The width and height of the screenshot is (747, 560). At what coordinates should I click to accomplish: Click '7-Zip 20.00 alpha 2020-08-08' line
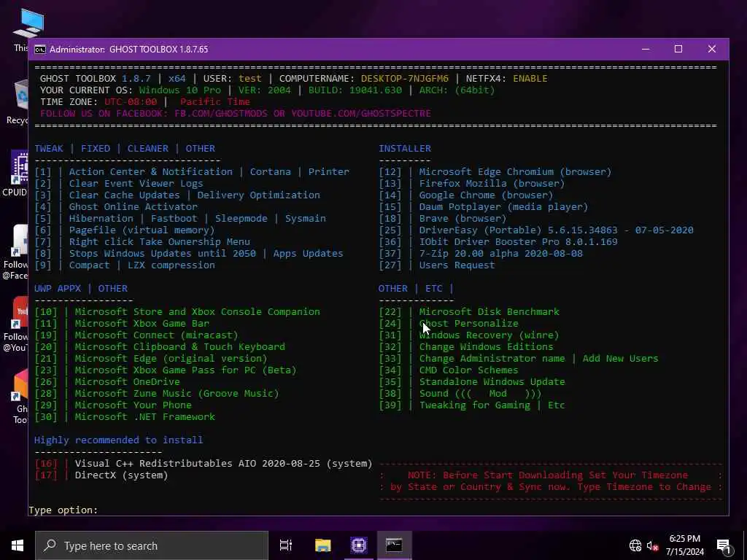500,253
